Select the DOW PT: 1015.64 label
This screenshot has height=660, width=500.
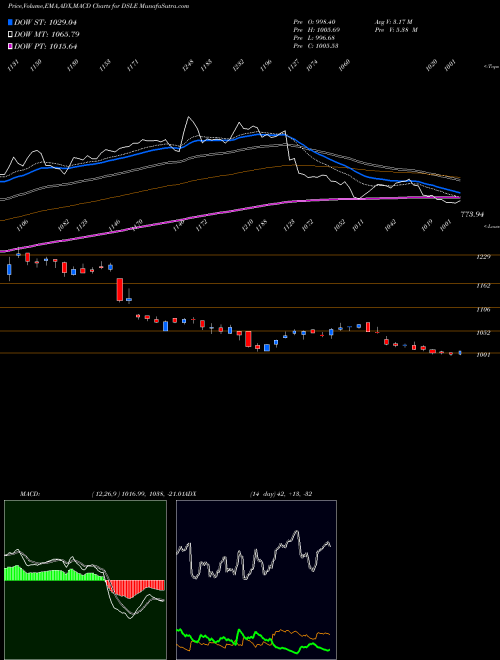coord(45,46)
